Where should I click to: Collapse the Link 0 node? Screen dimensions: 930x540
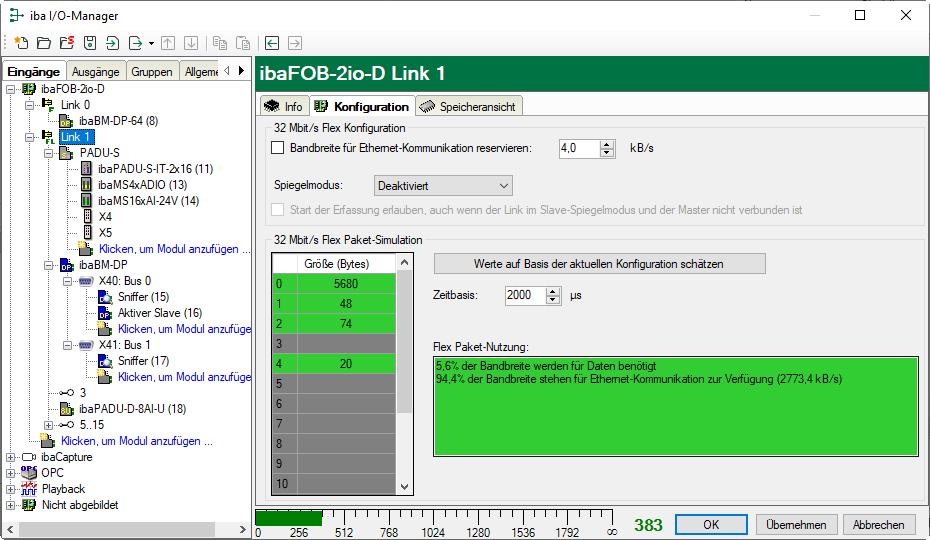click(30, 105)
